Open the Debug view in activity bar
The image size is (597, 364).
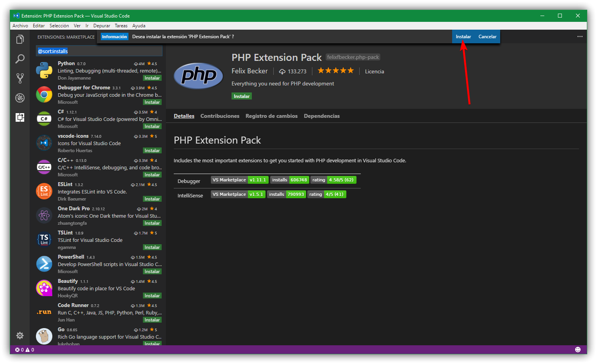20,98
